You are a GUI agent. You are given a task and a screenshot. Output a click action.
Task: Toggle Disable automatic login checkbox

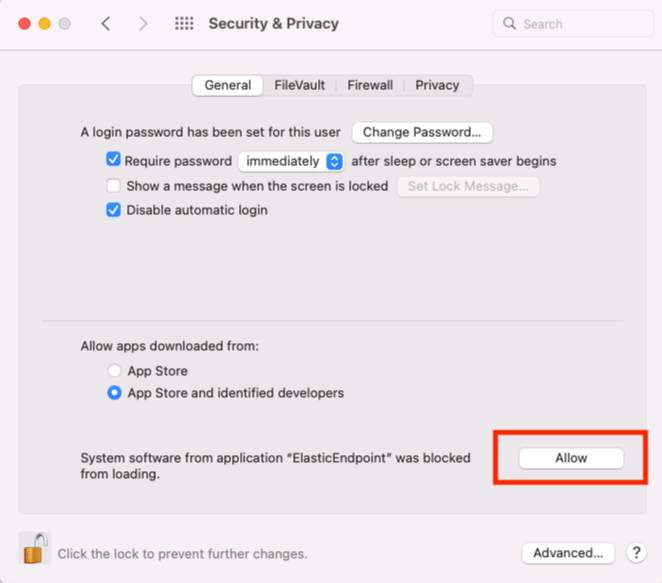[114, 210]
